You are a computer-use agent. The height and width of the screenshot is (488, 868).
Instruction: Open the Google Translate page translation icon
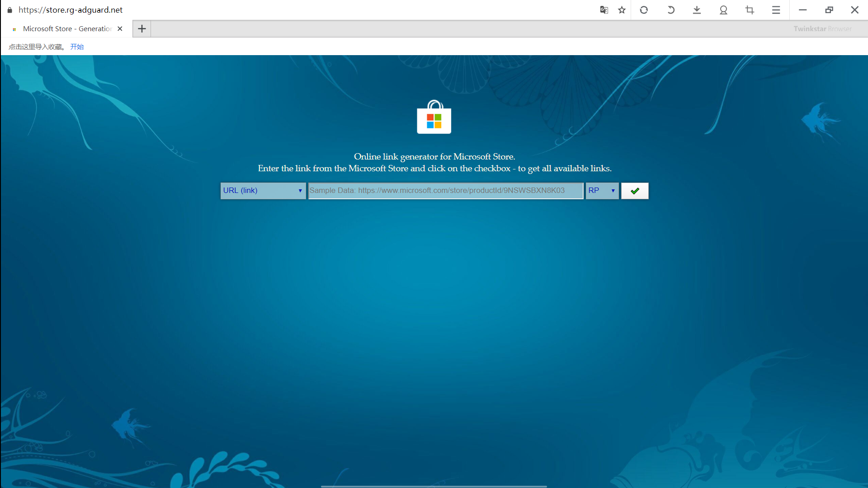pos(604,9)
